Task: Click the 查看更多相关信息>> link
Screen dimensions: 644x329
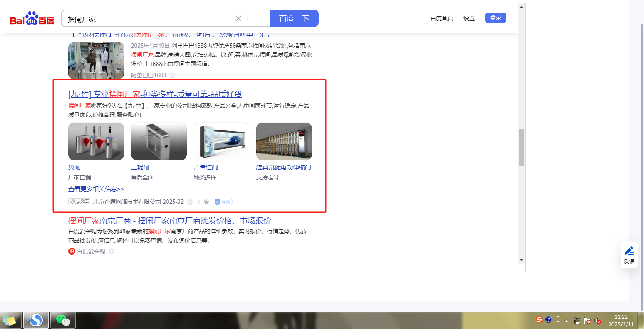Action: (96, 189)
